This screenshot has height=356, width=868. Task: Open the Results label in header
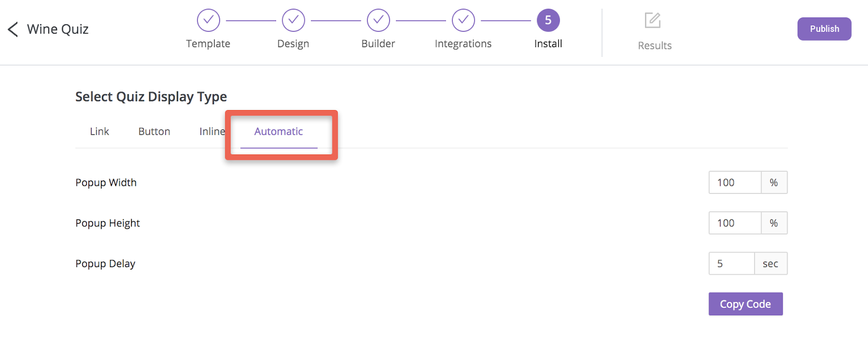click(x=655, y=46)
